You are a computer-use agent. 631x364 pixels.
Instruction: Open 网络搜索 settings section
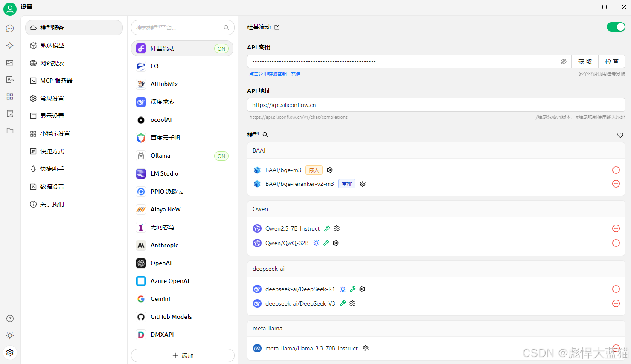pos(74,63)
